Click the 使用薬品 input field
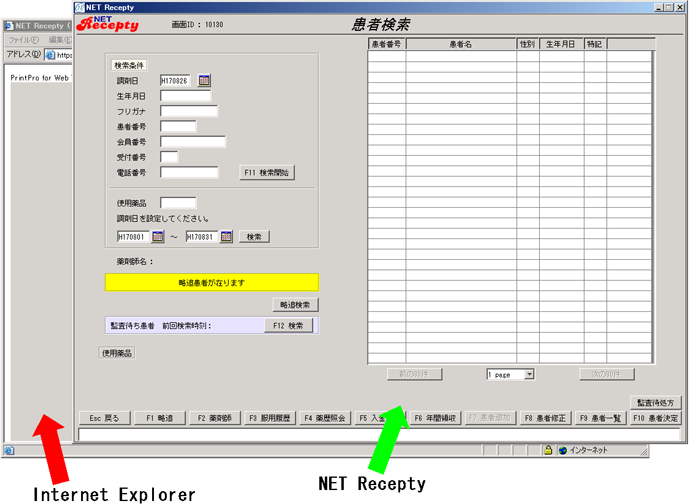This screenshot has width=689, height=504. 178,203
